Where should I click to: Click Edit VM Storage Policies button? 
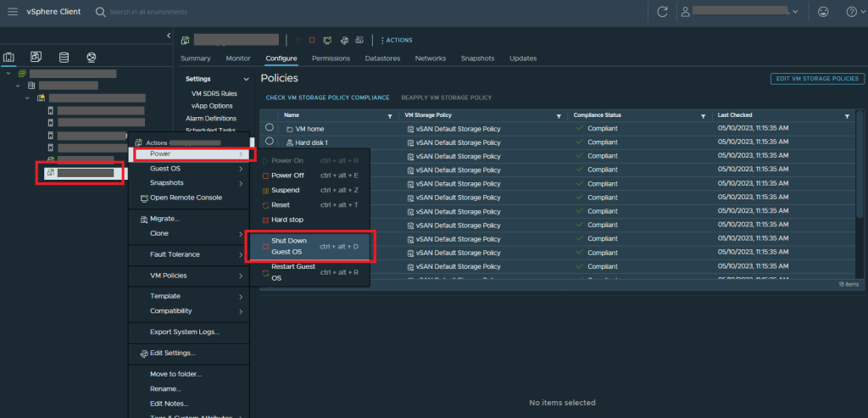[x=817, y=78]
